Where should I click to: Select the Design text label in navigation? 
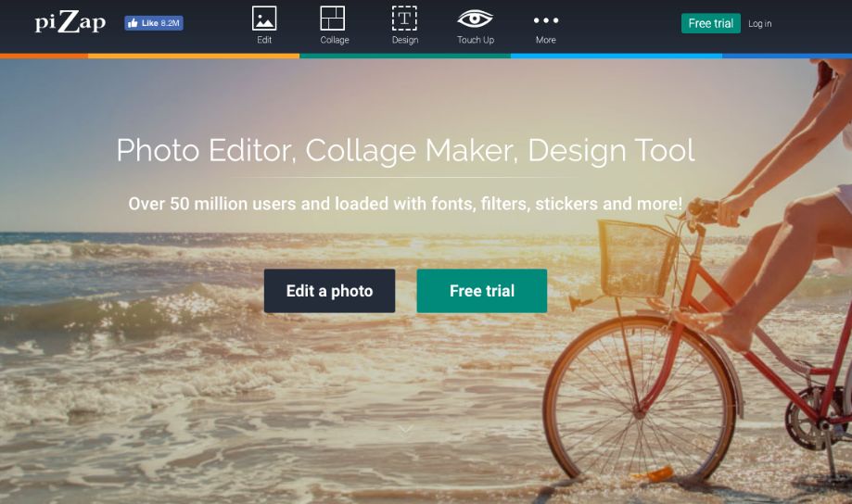(x=405, y=40)
